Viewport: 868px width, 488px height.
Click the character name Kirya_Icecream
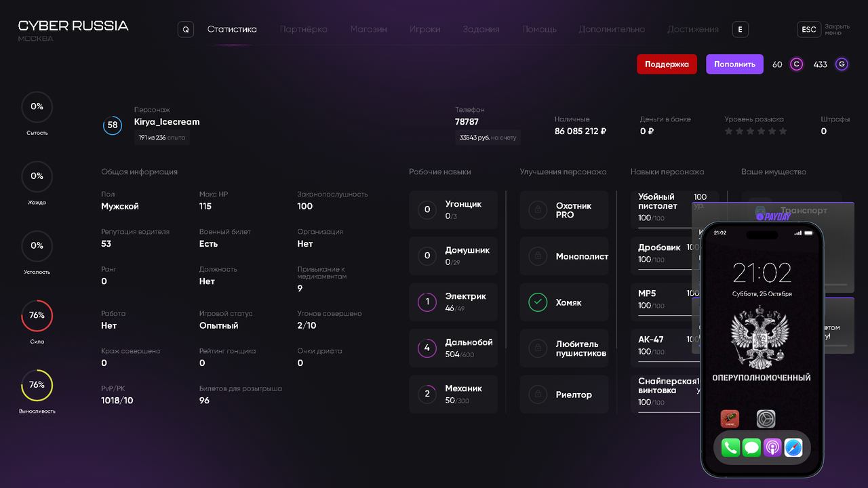[167, 122]
